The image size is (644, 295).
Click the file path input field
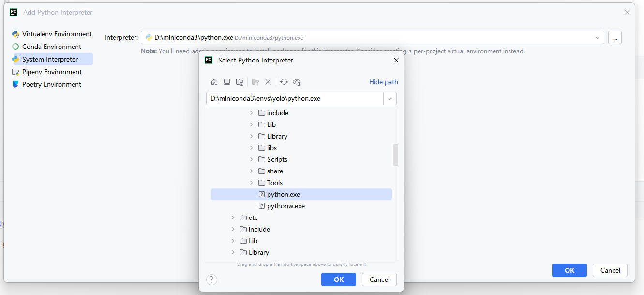295,98
